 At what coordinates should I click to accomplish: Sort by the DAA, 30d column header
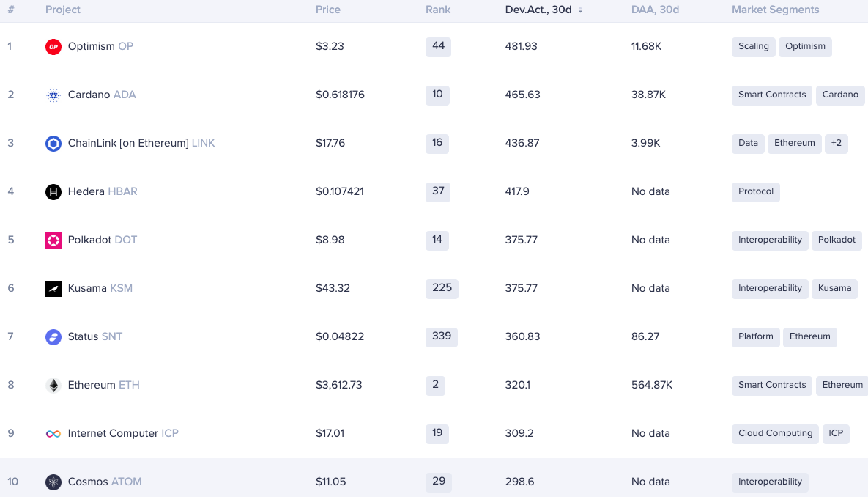pyautogui.click(x=655, y=10)
